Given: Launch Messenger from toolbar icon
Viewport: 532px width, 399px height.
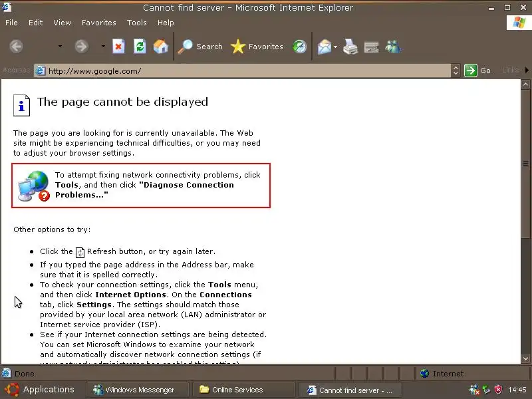Looking at the screenshot, I should click(393, 47).
